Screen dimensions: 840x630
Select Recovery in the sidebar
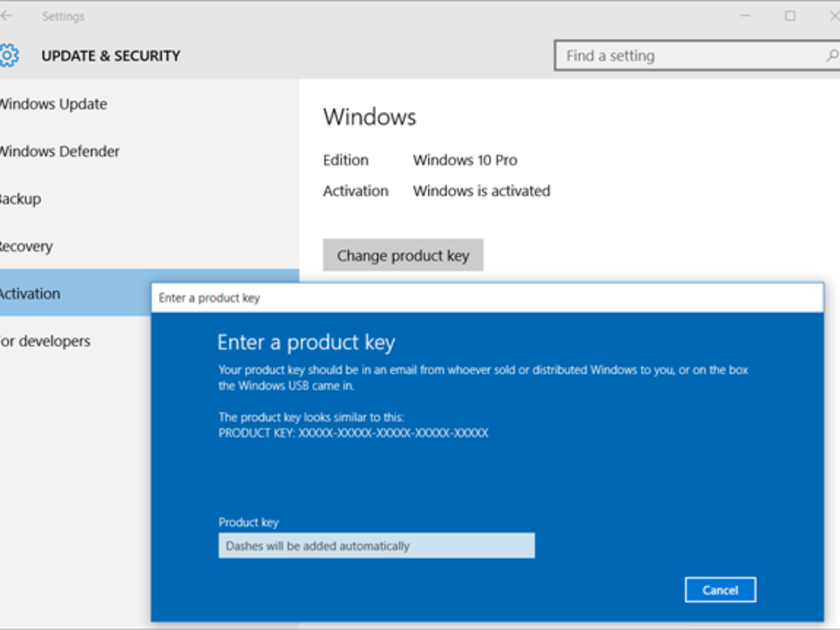(149, 246)
